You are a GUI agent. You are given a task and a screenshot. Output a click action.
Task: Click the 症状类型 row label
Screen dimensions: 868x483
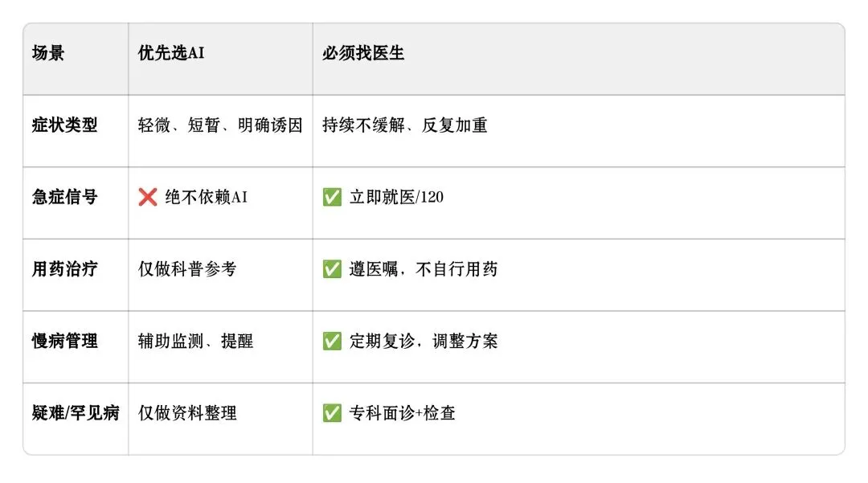[65, 125]
